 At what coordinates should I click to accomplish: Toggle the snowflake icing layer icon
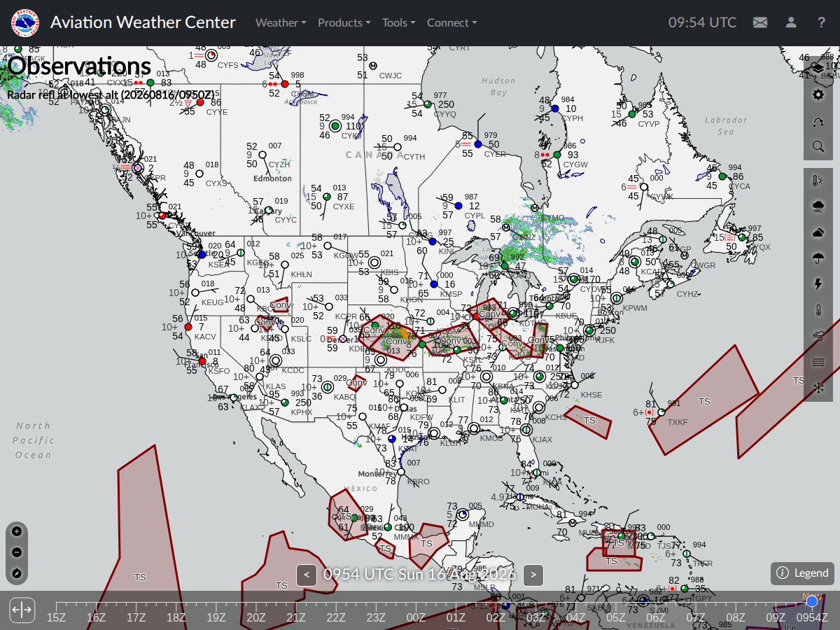point(818,387)
